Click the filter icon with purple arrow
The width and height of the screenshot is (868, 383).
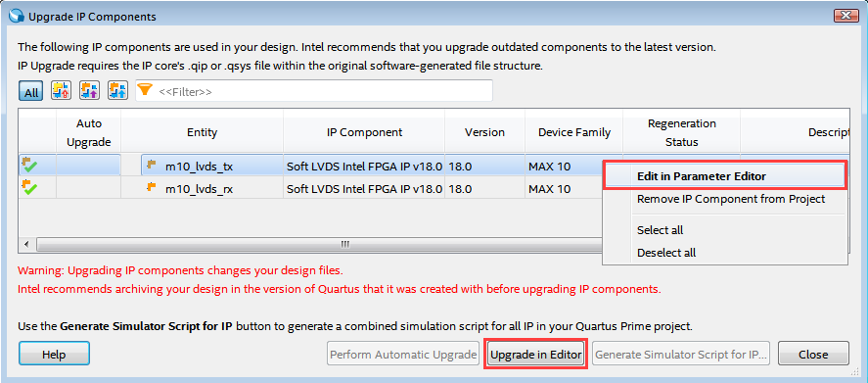(89, 90)
